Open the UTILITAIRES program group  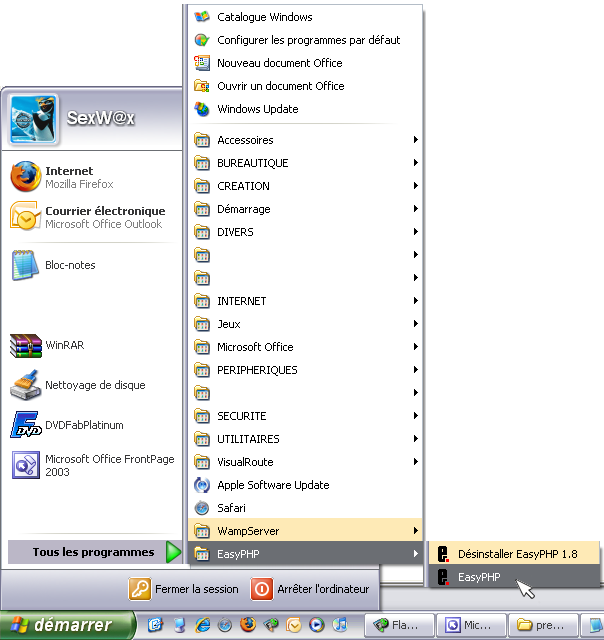[x=305, y=439]
